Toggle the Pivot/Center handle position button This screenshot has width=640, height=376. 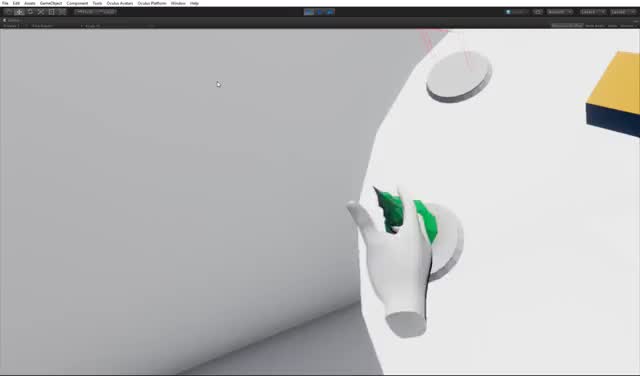[85, 12]
